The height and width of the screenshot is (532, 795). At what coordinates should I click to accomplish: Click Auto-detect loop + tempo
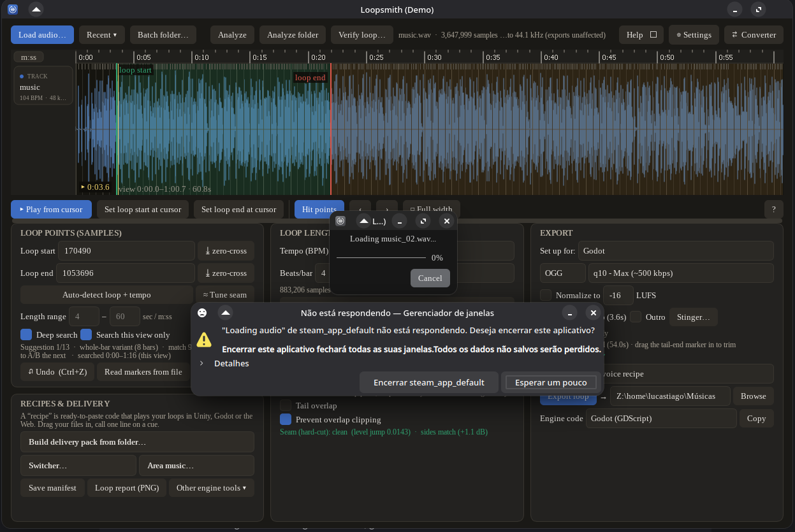pyautogui.click(x=106, y=295)
